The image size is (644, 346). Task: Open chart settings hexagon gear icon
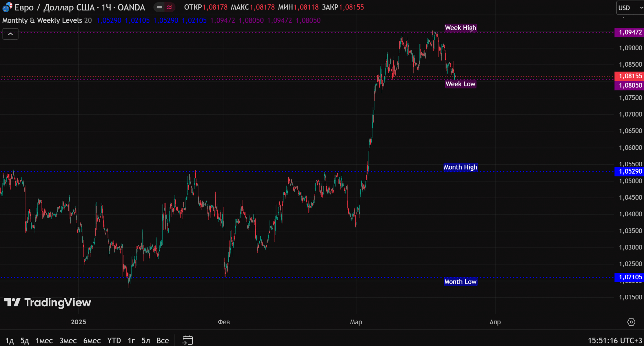click(631, 322)
